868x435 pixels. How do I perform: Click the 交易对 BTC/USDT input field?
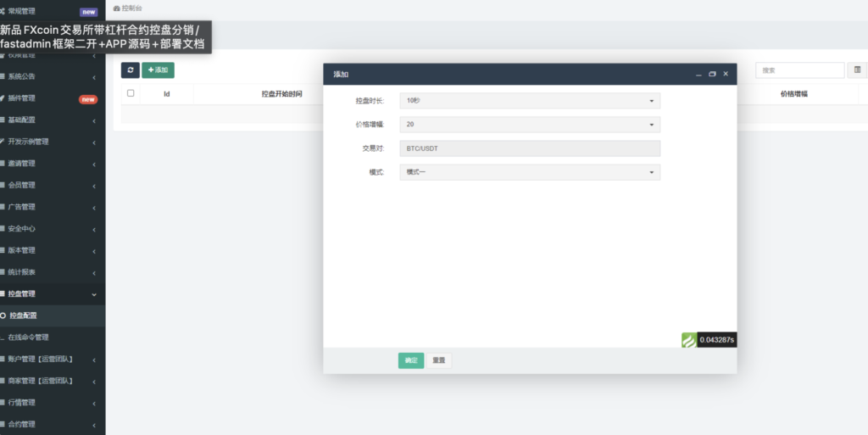tap(530, 148)
